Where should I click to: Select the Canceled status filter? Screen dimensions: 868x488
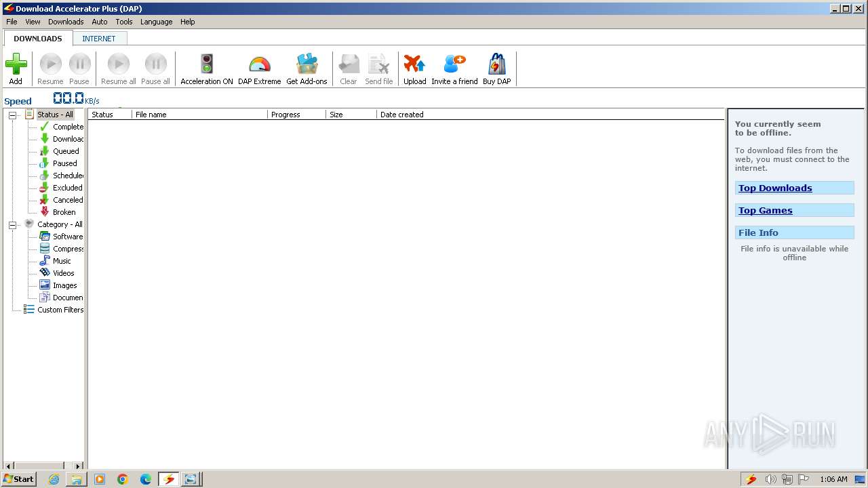[x=68, y=200]
